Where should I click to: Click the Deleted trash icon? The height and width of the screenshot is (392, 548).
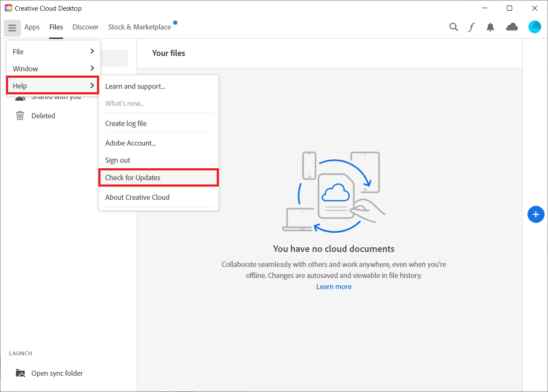(20, 116)
